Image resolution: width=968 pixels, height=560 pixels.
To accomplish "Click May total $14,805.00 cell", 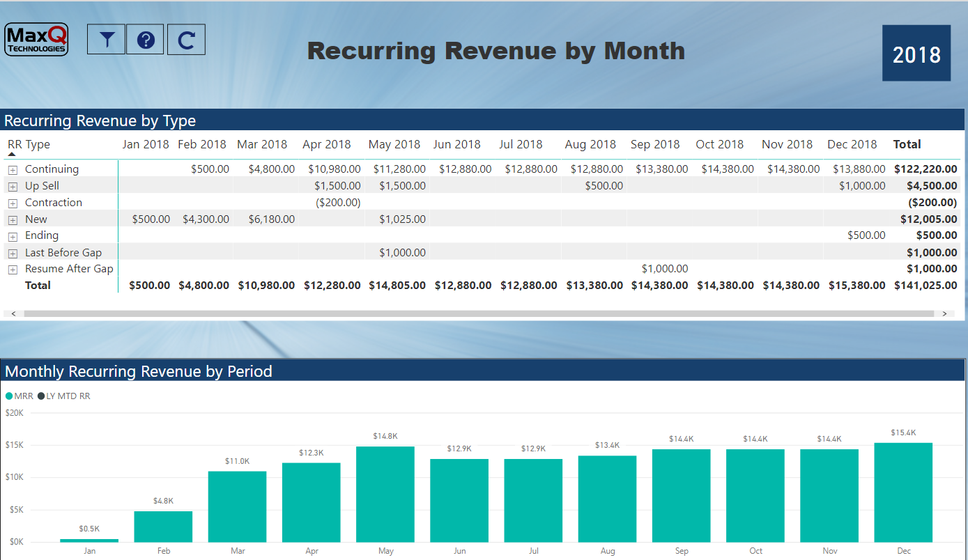I will [x=397, y=286].
